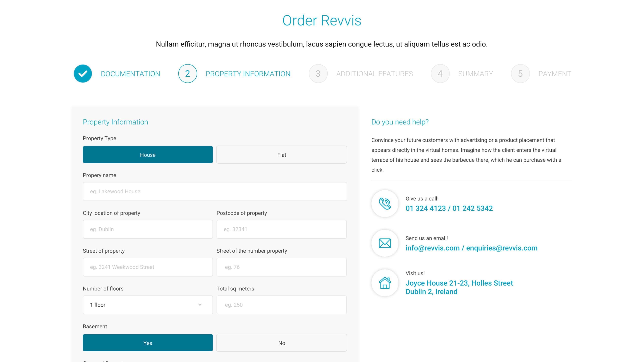The width and height of the screenshot is (644, 362).
Task: Choose No for Basement
Action: click(282, 343)
